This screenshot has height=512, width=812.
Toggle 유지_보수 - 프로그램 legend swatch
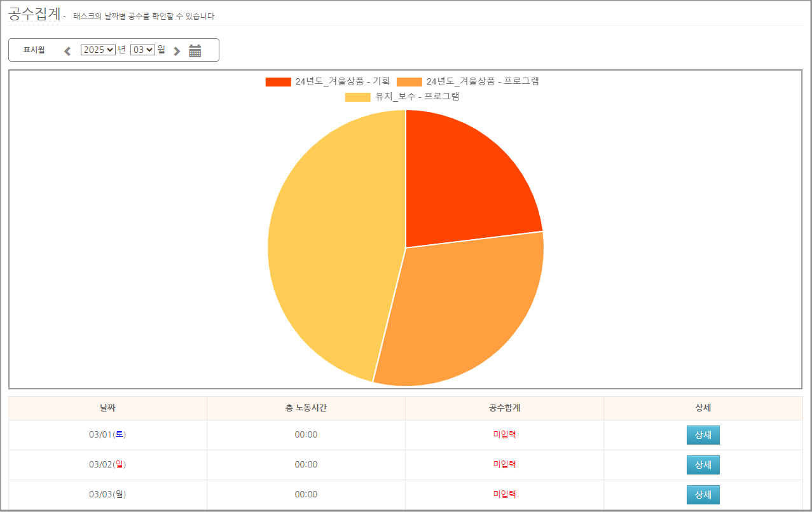point(357,97)
